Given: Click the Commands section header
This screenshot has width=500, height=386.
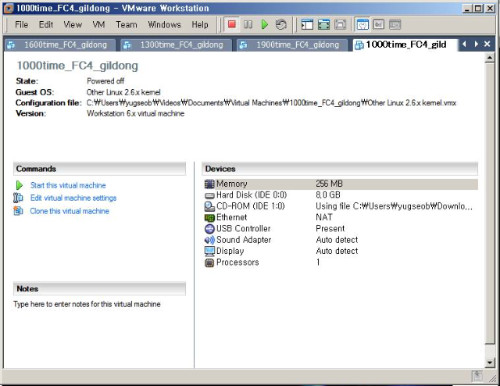Looking at the screenshot, I should (x=99, y=169).
